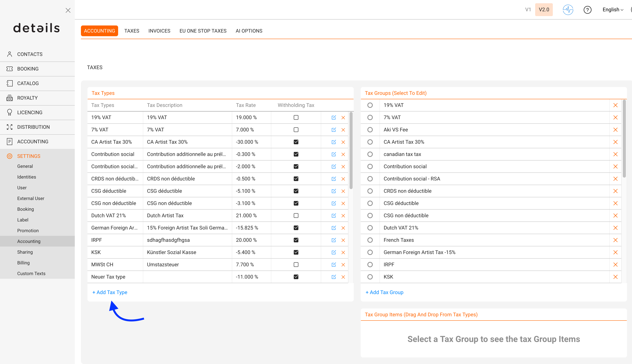Click the Add Tax Group link
The width and height of the screenshot is (632, 364).
click(x=384, y=292)
